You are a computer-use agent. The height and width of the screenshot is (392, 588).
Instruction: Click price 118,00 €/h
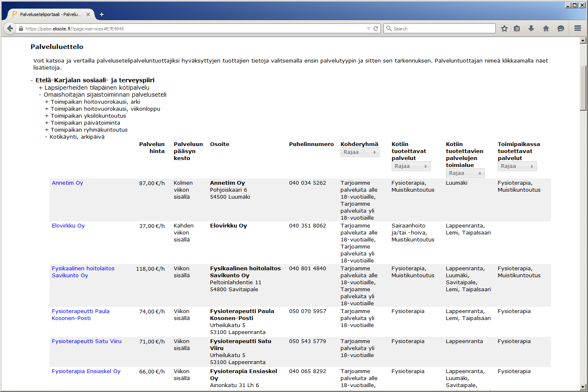coord(150,269)
